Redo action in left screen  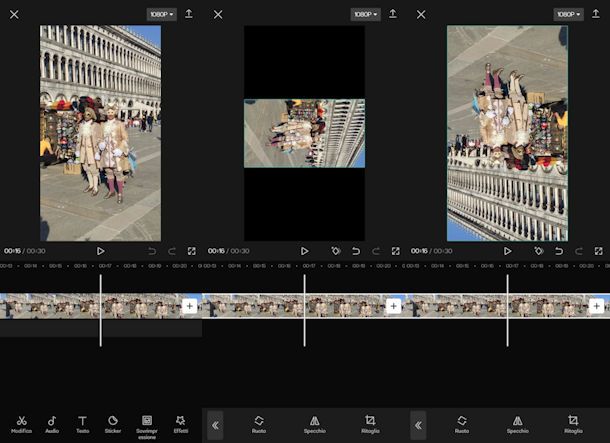click(172, 251)
